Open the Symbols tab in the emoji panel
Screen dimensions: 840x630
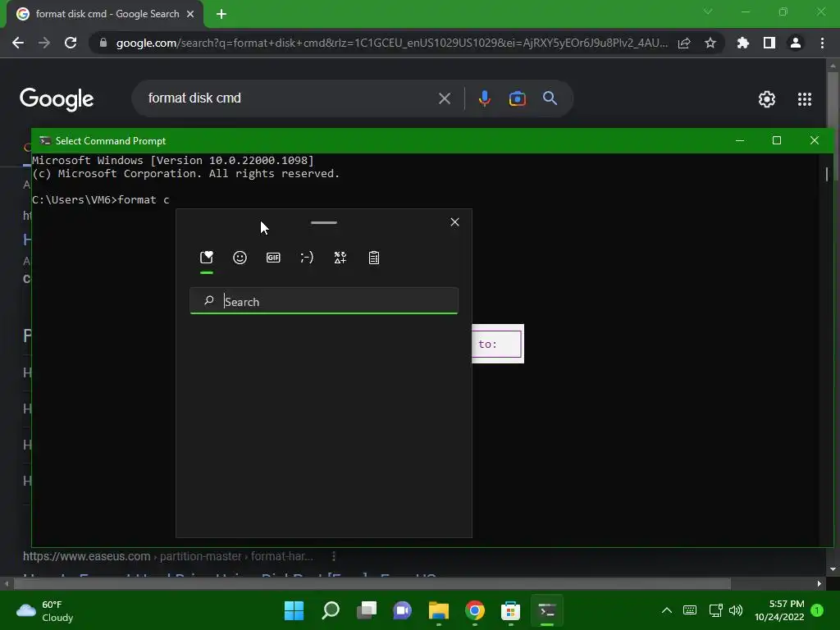(340, 258)
